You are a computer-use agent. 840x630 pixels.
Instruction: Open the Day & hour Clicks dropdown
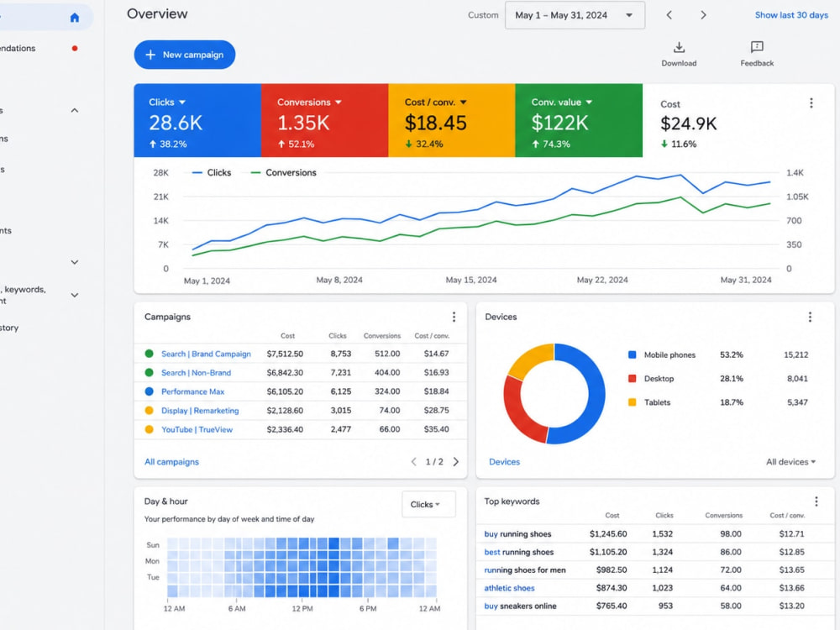428,504
